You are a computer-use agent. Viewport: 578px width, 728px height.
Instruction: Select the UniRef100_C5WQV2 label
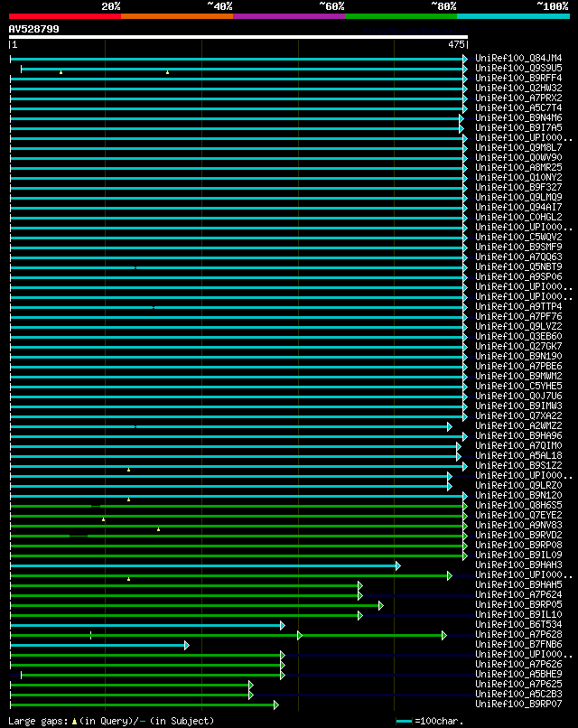click(x=518, y=238)
